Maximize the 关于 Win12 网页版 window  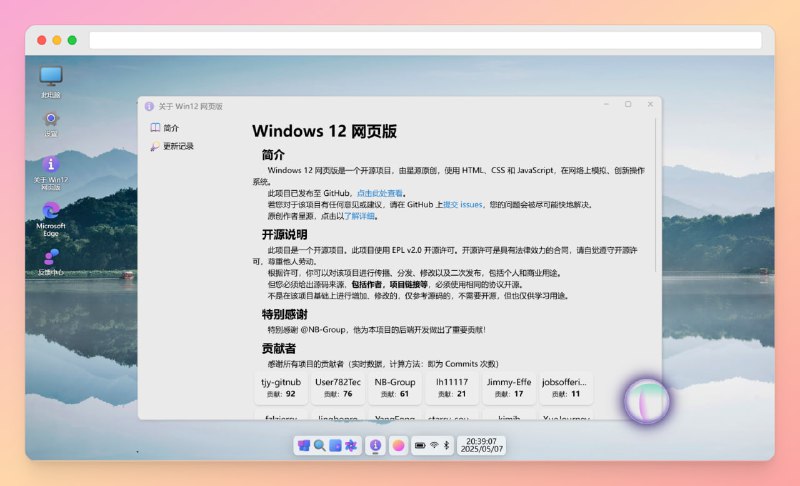point(628,104)
